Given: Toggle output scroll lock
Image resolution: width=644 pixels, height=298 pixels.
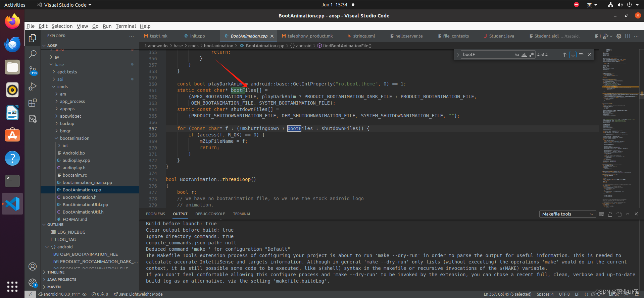Looking at the screenshot, I should pyautogui.click(x=610, y=214).
